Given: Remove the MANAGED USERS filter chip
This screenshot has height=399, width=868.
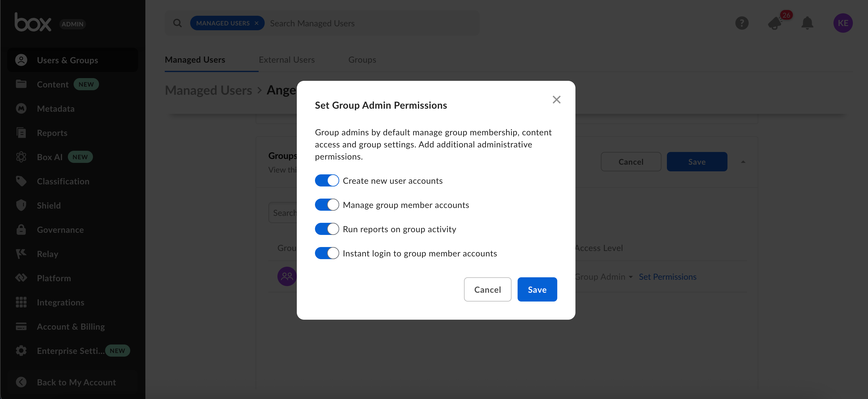Looking at the screenshot, I should coord(257,23).
